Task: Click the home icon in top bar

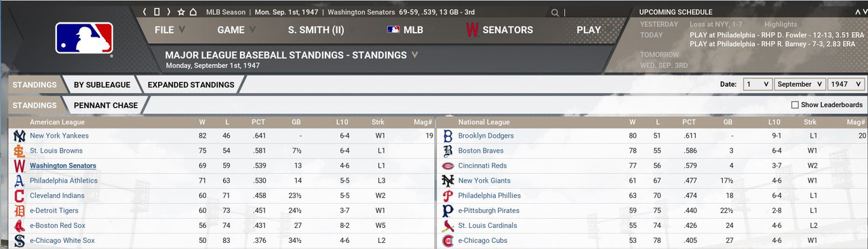Action: pyautogui.click(x=193, y=12)
